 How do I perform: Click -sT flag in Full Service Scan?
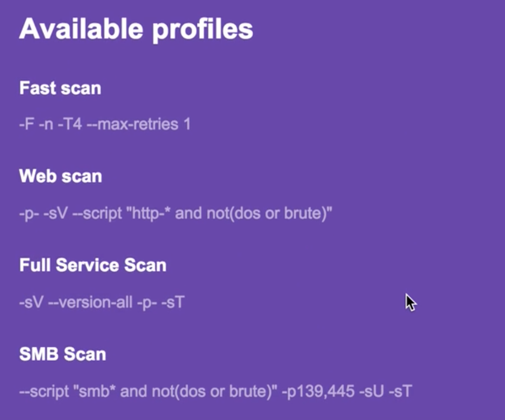pyautogui.click(x=173, y=303)
